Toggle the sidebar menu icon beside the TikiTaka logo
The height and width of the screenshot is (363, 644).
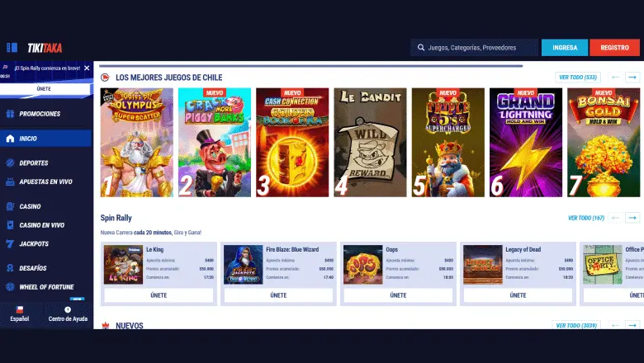click(x=12, y=48)
